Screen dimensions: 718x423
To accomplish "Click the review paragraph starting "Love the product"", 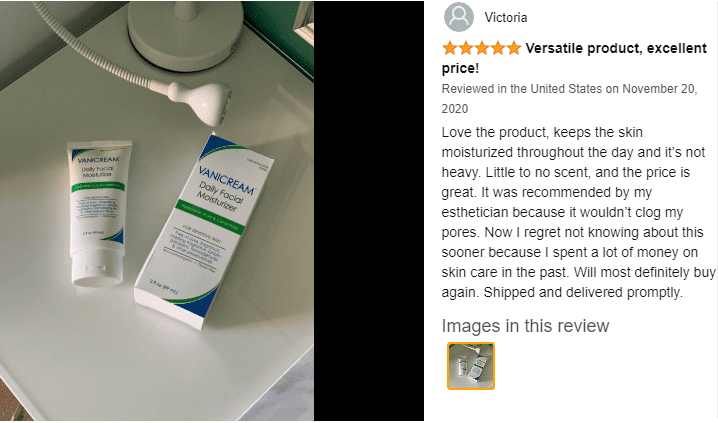I will pos(578,212).
